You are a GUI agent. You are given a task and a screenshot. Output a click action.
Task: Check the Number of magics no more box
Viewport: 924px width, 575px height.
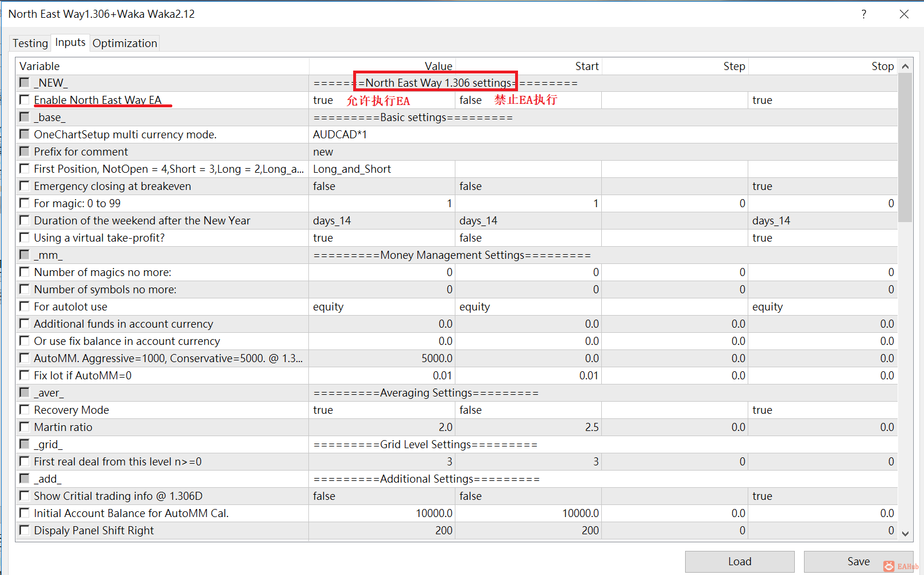click(25, 272)
